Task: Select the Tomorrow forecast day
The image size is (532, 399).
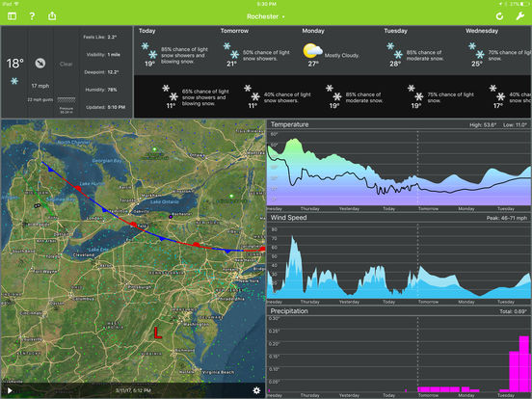Action: pyautogui.click(x=234, y=31)
